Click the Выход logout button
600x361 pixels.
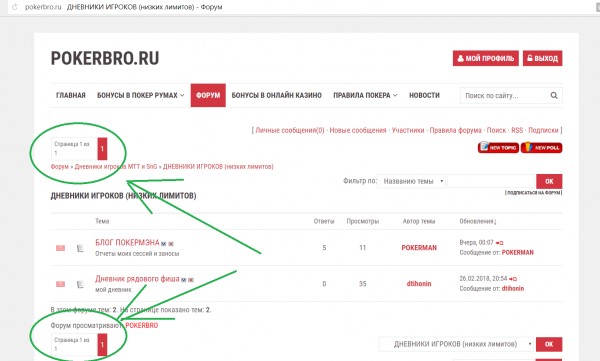[543, 58]
